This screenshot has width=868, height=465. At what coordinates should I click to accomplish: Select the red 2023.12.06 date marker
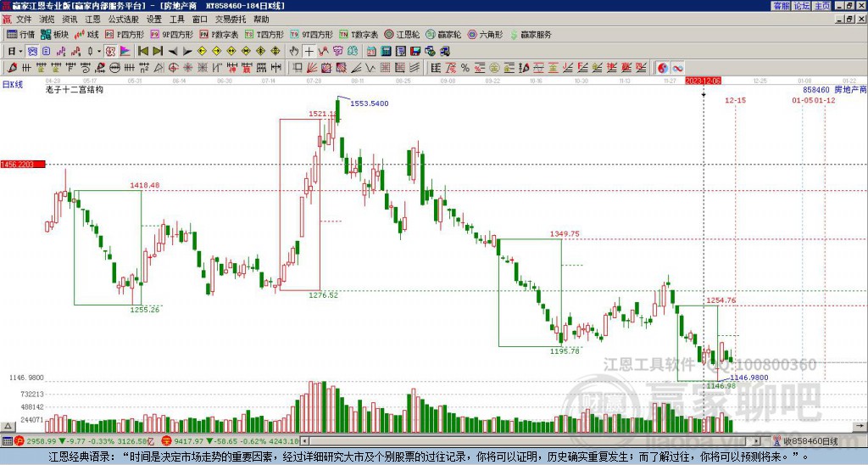pos(704,81)
